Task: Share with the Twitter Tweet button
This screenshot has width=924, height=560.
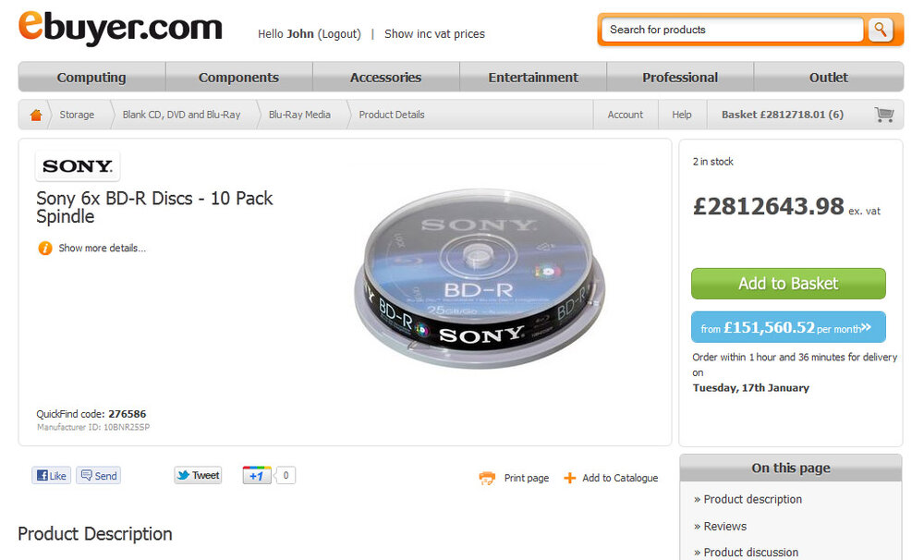Action: (x=198, y=475)
